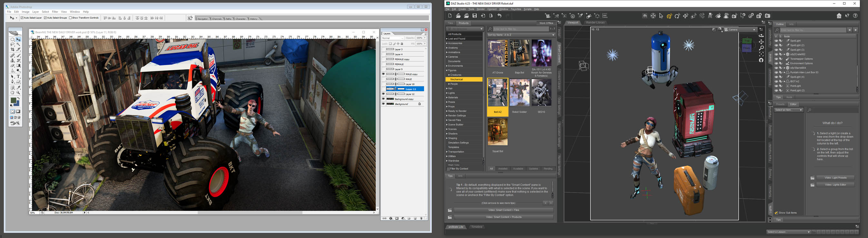The width and height of the screenshot is (868, 238).
Task: Select the Rotate tool in DAZ toolbar
Action: point(677,16)
